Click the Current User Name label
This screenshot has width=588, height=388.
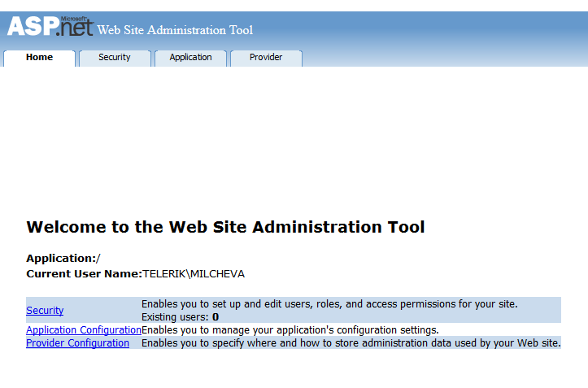pyautogui.click(x=84, y=274)
